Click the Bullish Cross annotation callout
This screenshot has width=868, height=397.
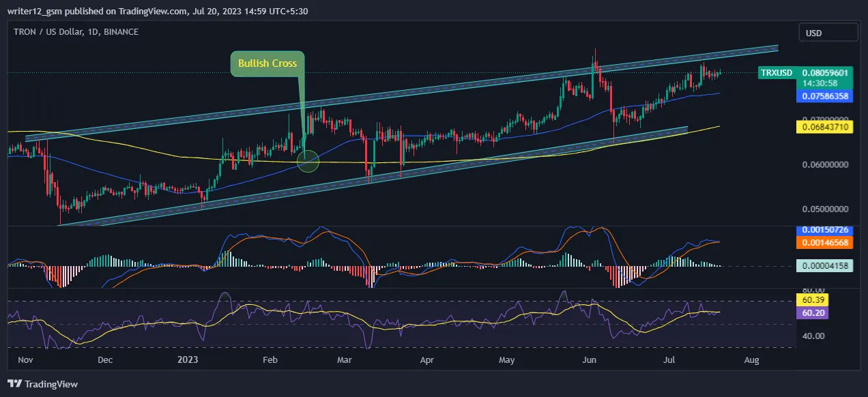(x=267, y=63)
